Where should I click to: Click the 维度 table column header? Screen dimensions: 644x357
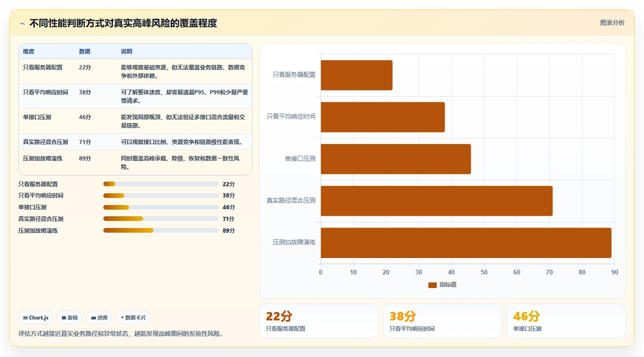[x=29, y=52]
